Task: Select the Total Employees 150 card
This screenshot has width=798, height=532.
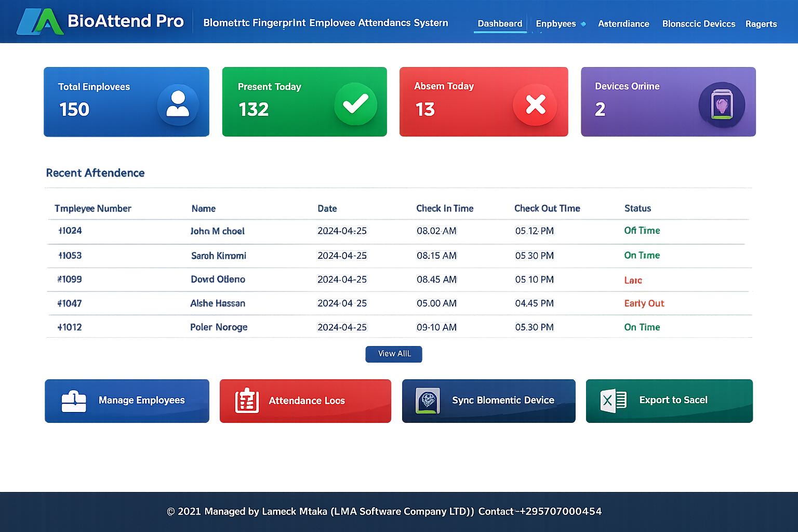Action: (x=126, y=102)
